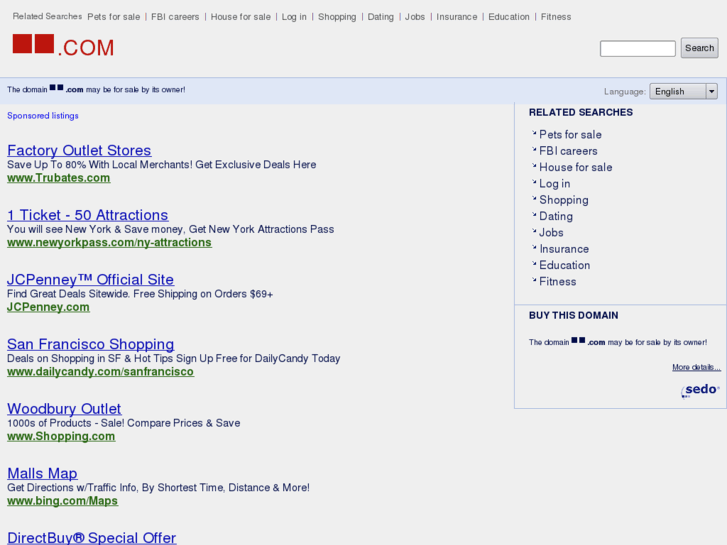727x545 pixels.
Task: Open the 1 Ticket - 50 Attractions listing
Action: point(88,215)
